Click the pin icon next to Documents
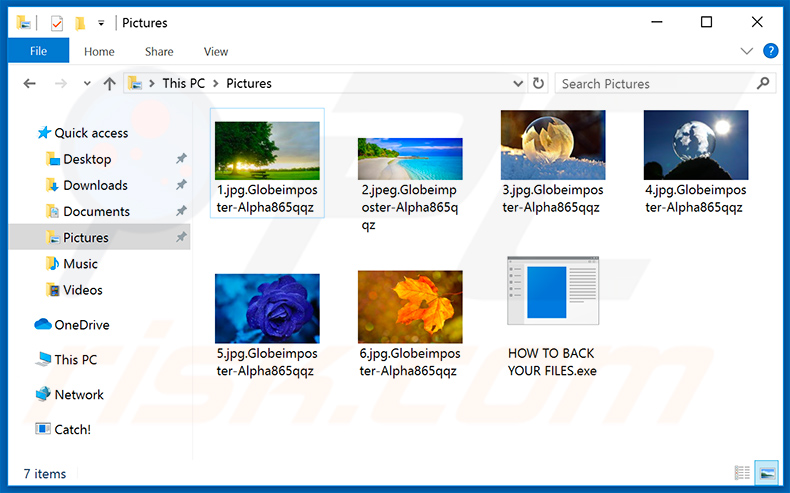 pyautogui.click(x=181, y=211)
